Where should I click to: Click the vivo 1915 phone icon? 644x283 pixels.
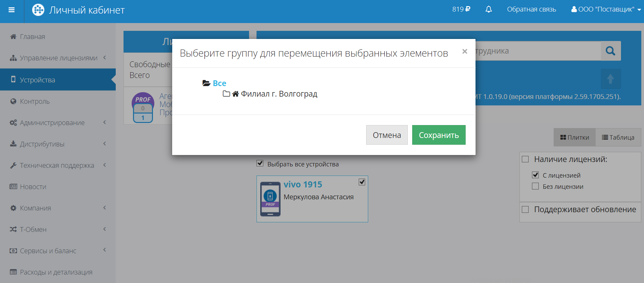[x=270, y=199]
